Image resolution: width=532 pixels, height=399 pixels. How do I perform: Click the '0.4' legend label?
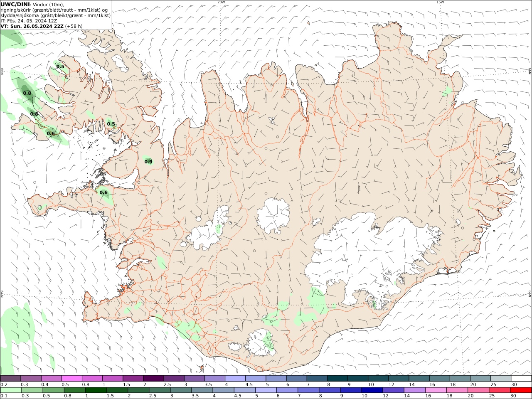[45, 384]
